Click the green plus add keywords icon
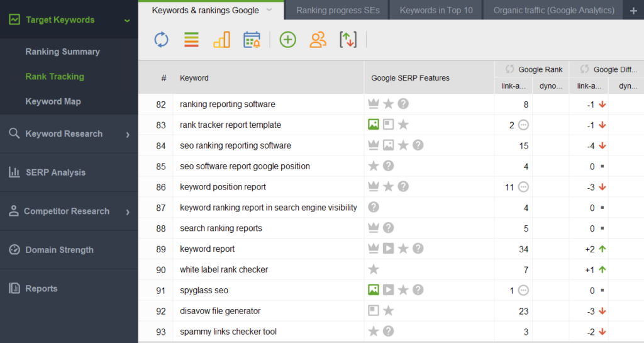The image size is (644, 343). click(x=287, y=40)
